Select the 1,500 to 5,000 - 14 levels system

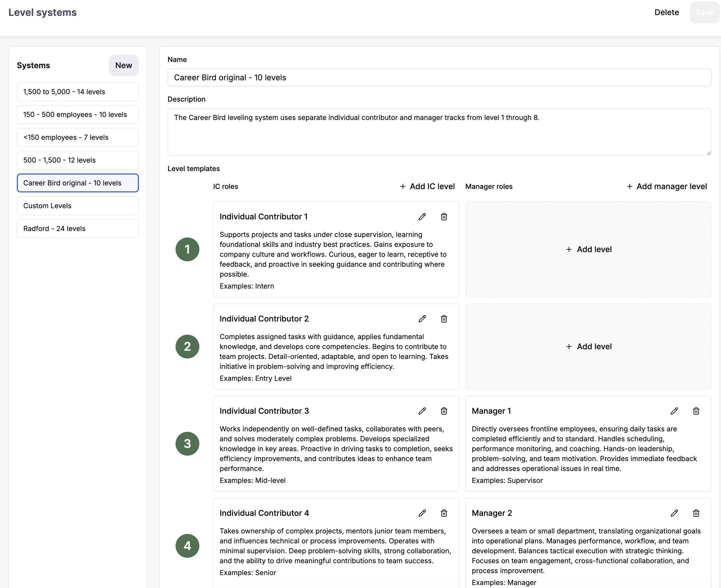[78, 92]
